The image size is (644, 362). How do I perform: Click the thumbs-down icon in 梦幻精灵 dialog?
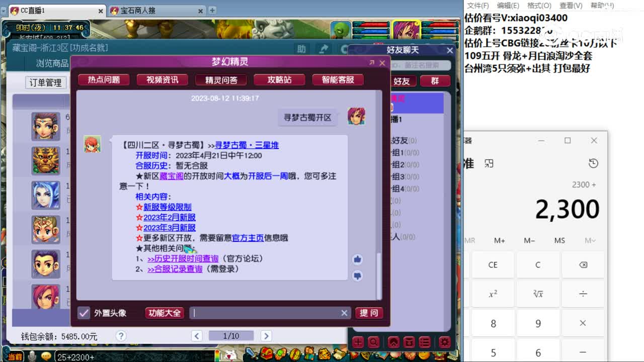click(357, 275)
